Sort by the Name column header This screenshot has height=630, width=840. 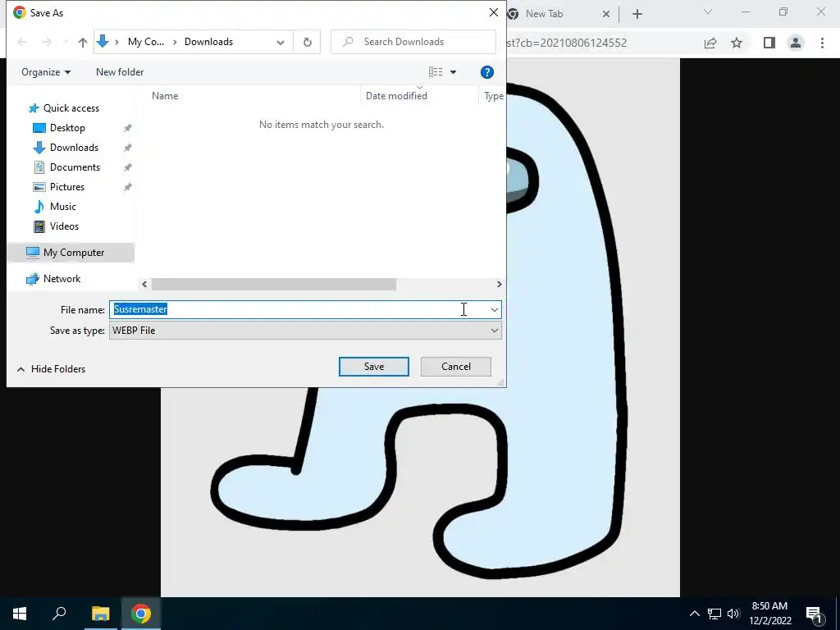tap(164, 96)
